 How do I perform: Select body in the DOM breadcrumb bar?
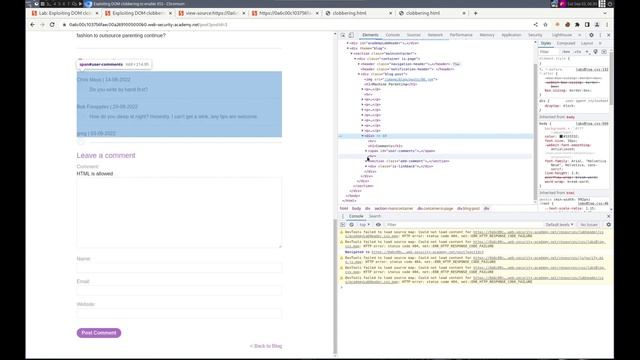[x=356, y=209]
